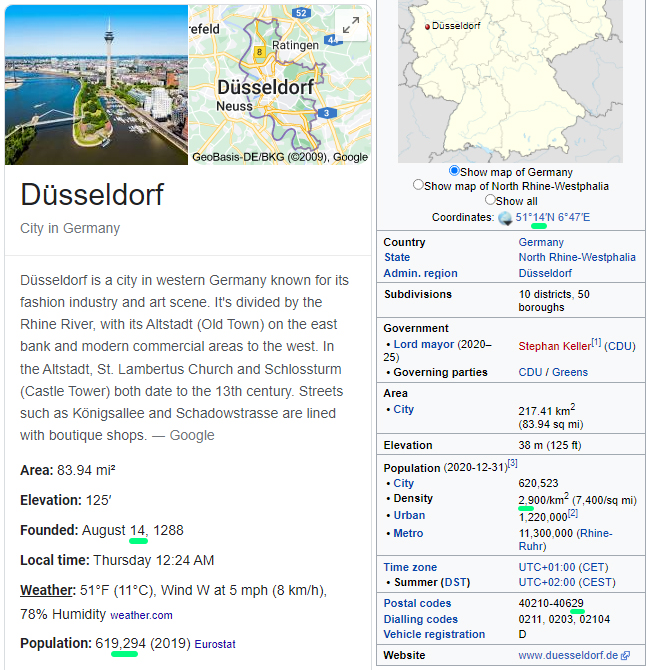The width and height of the screenshot is (650, 670).
Task: Click the DST link in Summer row
Action: (x=456, y=582)
